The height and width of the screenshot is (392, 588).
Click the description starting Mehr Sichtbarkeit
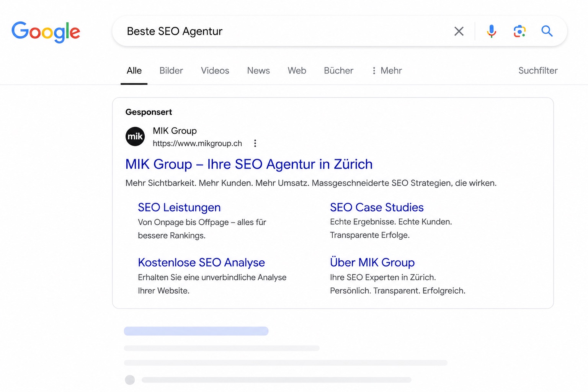(311, 183)
